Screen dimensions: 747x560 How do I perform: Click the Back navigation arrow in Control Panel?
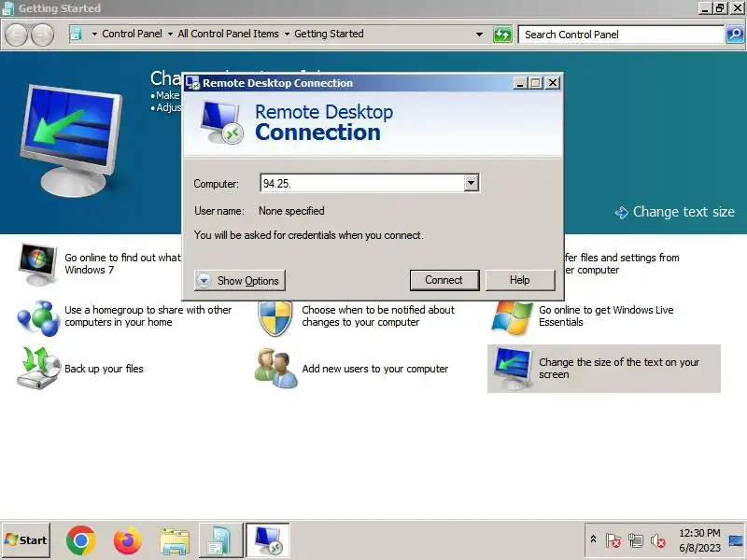click(x=17, y=35)
